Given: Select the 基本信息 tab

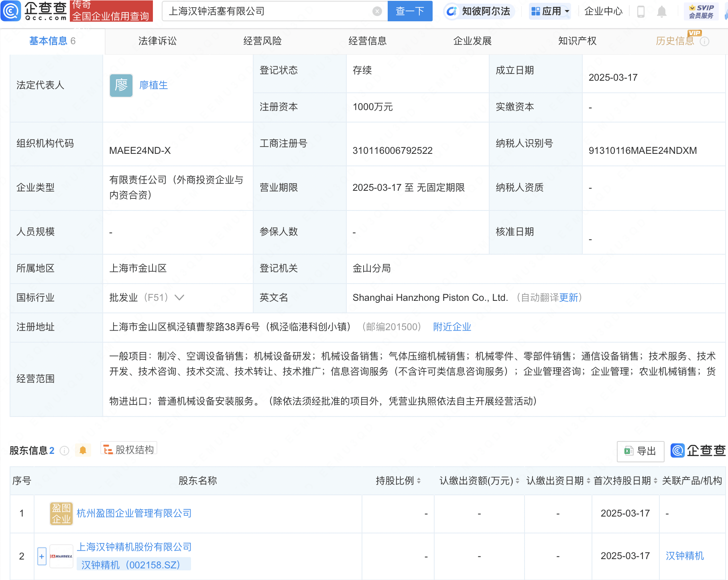Looking at the screenshot, I should [52, 41].
